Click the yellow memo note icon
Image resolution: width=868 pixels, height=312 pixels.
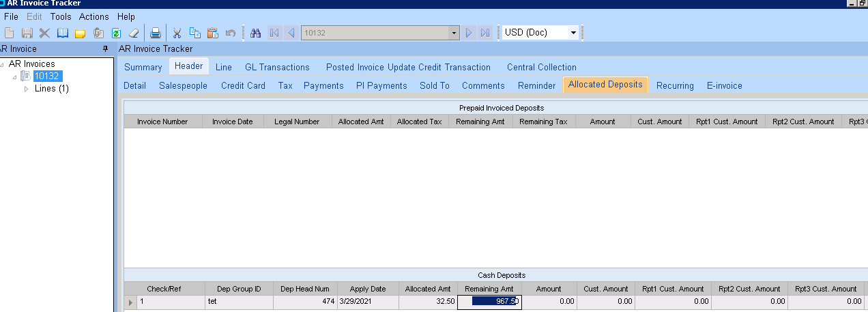coord(81,33)
